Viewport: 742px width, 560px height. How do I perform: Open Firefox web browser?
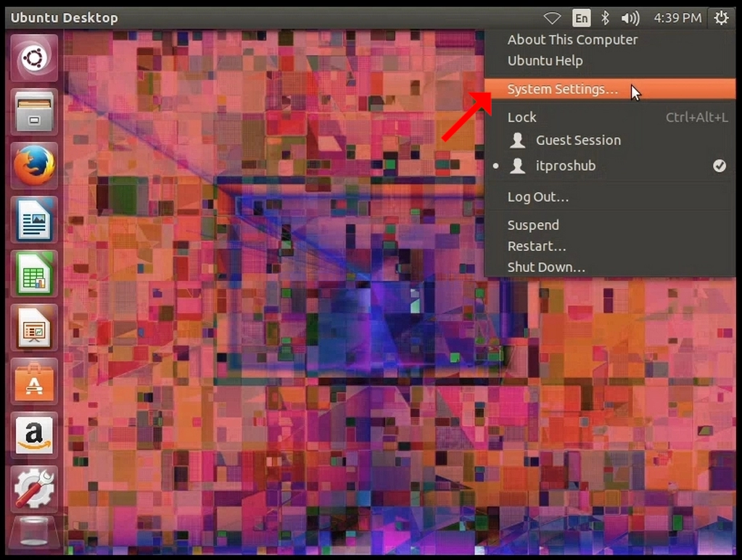coord(34,166)
